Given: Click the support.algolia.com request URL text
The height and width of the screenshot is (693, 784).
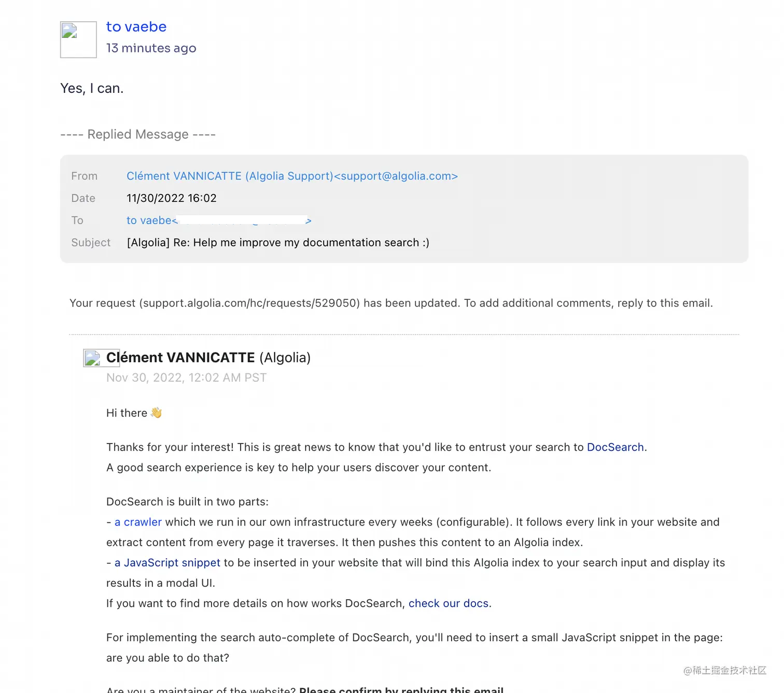Looking at the screenshot, I should pyautogui.click(x=249, y=303).
